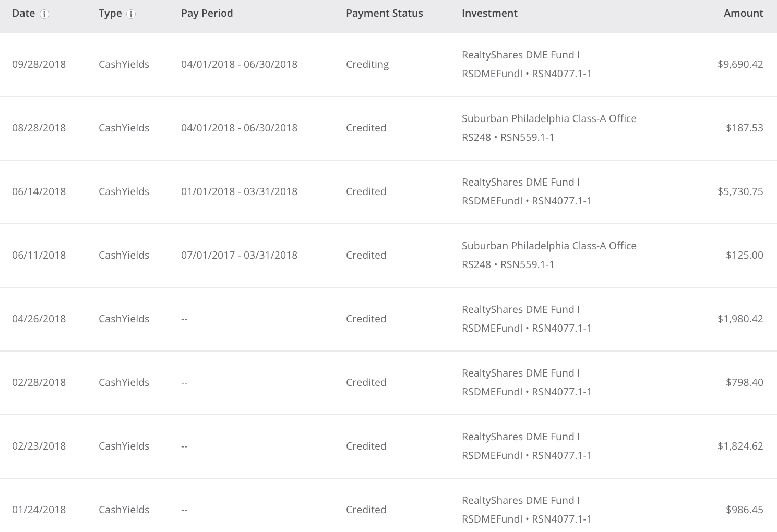Screen dimensions: 777x532
Task: Open RealtyShares DME Fund I in 06/14/2018 row
Action: coord(520,183)
